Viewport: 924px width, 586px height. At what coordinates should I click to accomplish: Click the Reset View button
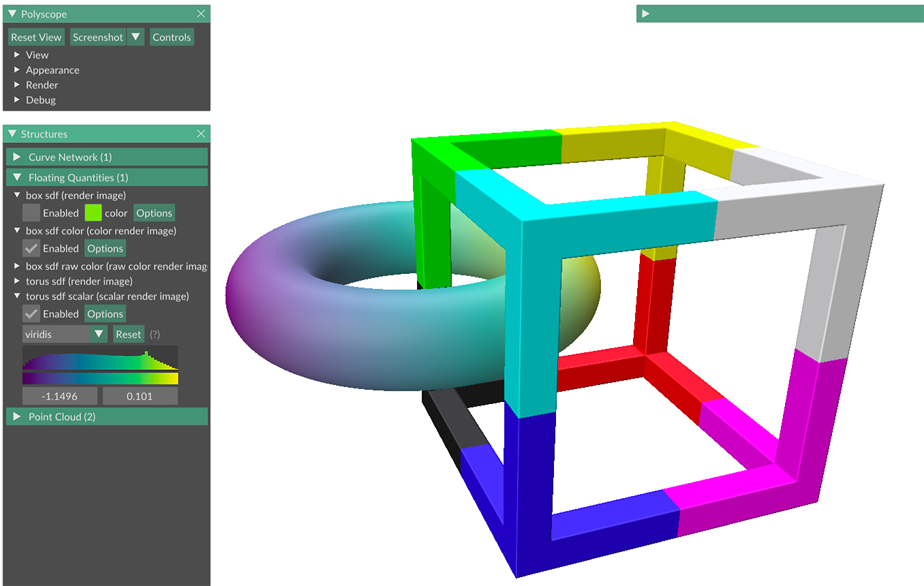coord(35,37)
